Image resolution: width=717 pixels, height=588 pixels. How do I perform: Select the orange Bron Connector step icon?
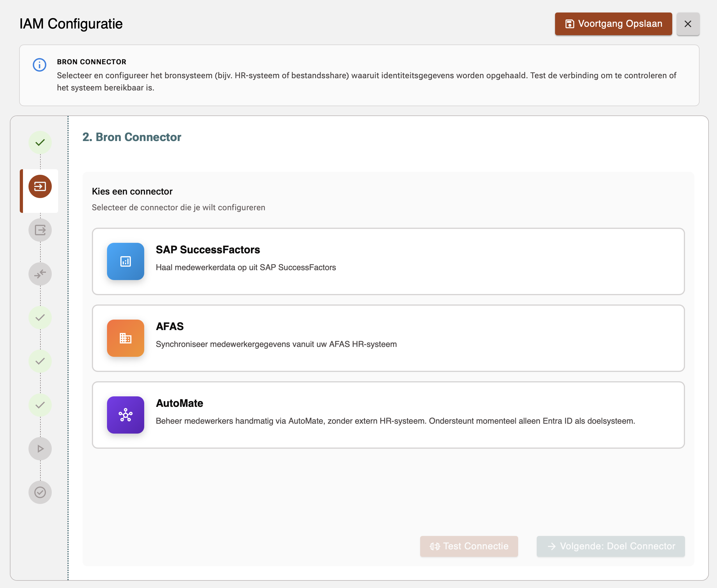pyautogui.click(x=40, y=186)
